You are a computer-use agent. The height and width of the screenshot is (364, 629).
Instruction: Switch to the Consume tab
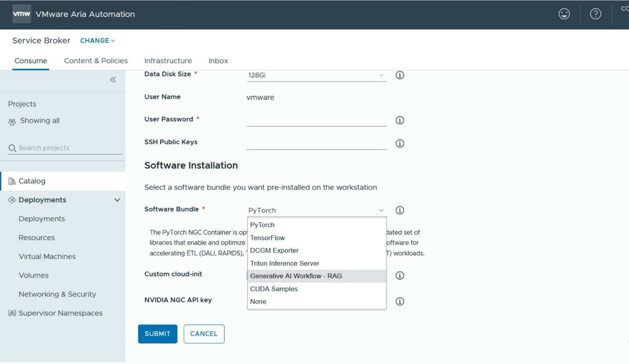coord(31,61)
